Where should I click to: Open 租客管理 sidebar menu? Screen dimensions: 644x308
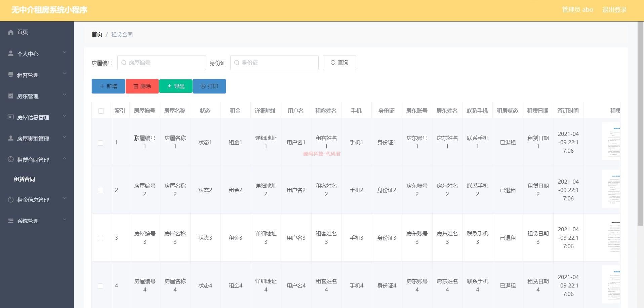pyautogui.click(x=37, y=75)
